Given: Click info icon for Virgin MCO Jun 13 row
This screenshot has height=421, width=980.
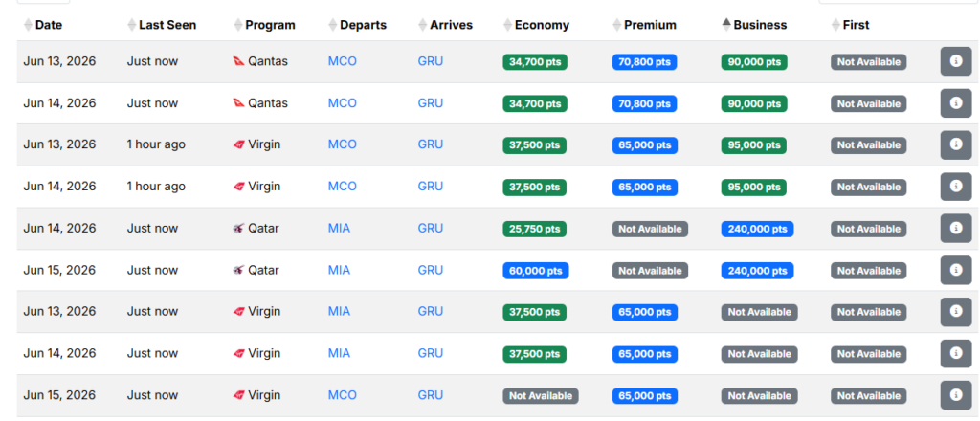Looking at the screenshot, I should coord(955,144).
